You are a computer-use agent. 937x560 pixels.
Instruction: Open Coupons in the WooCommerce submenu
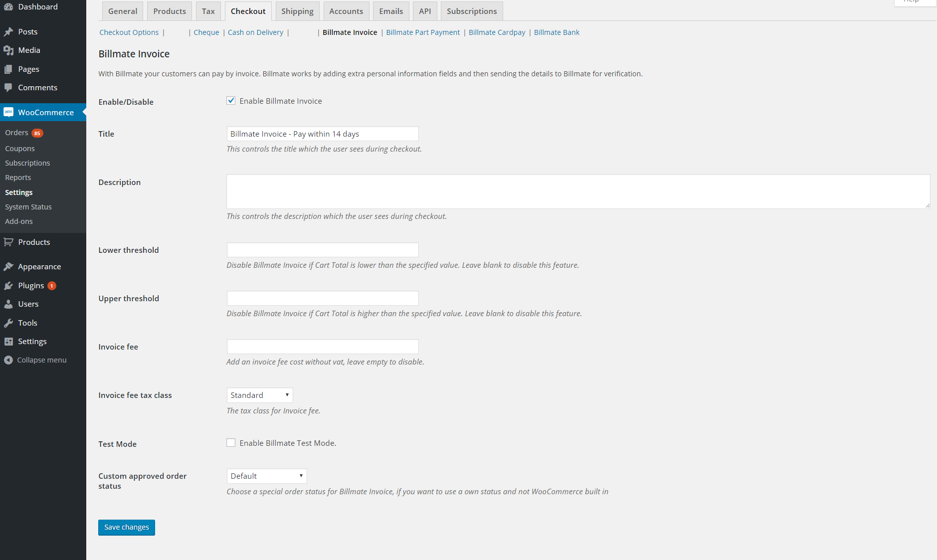point(20,149)
